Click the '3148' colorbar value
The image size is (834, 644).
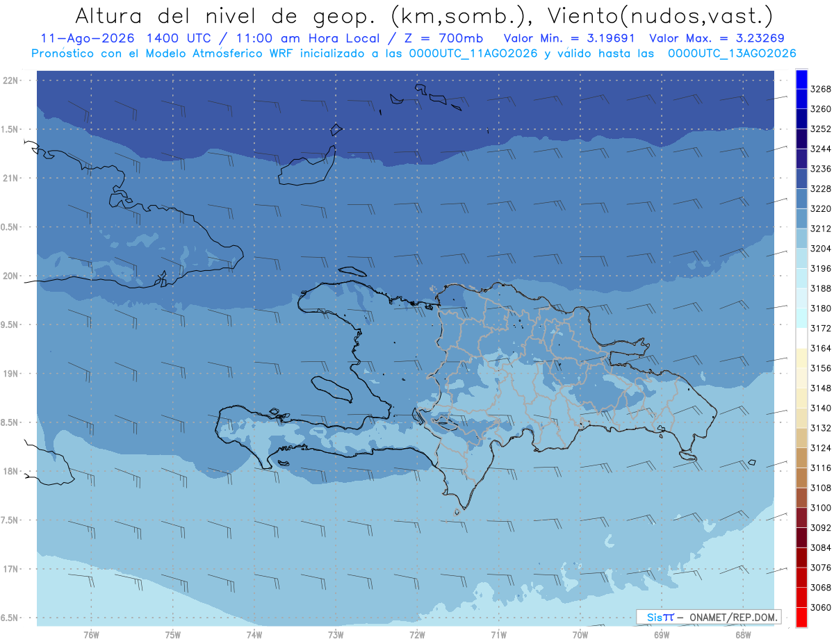821,388
